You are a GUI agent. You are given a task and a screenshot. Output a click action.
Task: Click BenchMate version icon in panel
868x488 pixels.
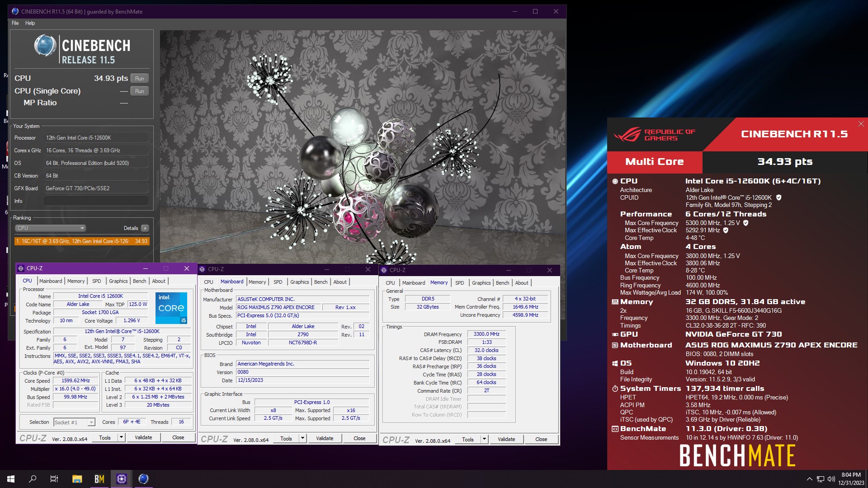(615, 429)
